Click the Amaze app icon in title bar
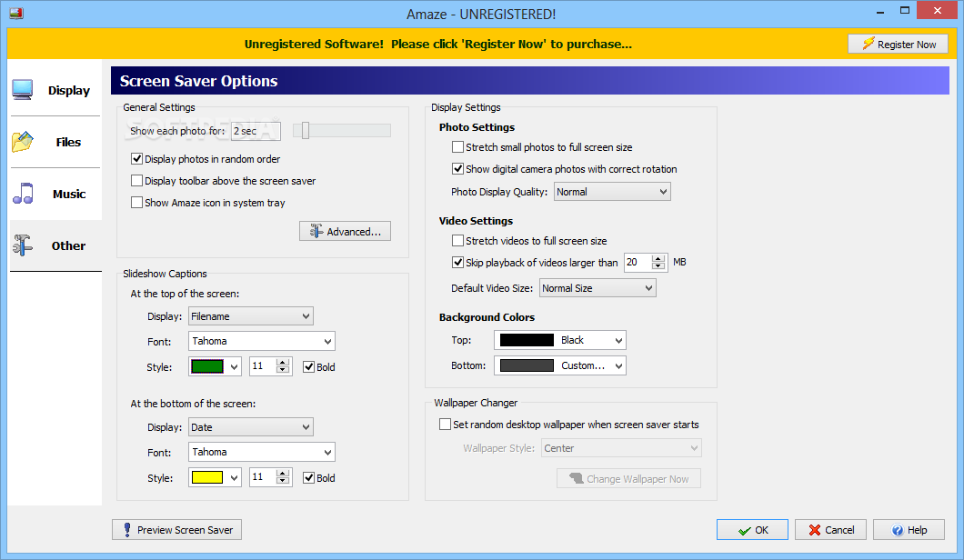964x560 pixels. click(16, 13)
